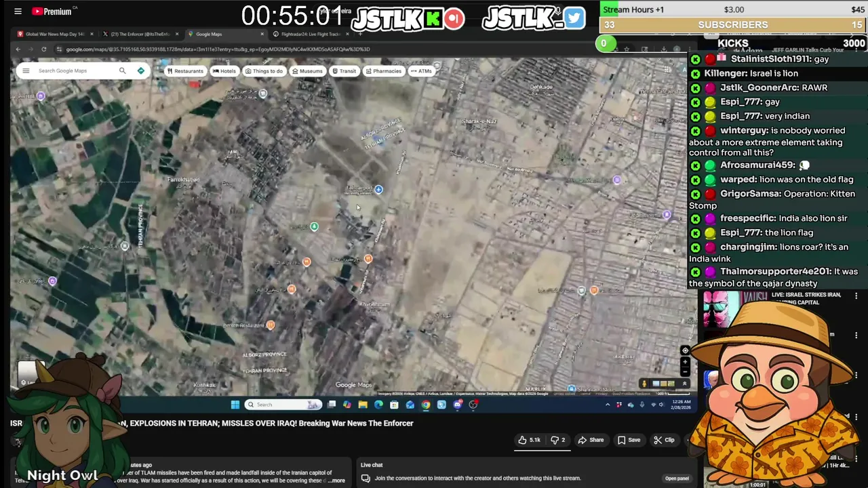This screenshot has width=868, height=488.
Task: Zoom out on the map
Action: click(x=685, y=371)
